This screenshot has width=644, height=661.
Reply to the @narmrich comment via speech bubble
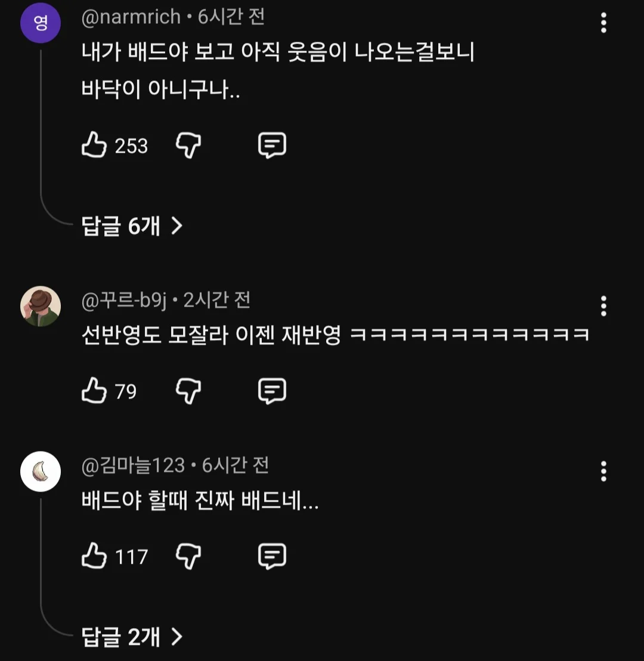(x=272, y=145)
